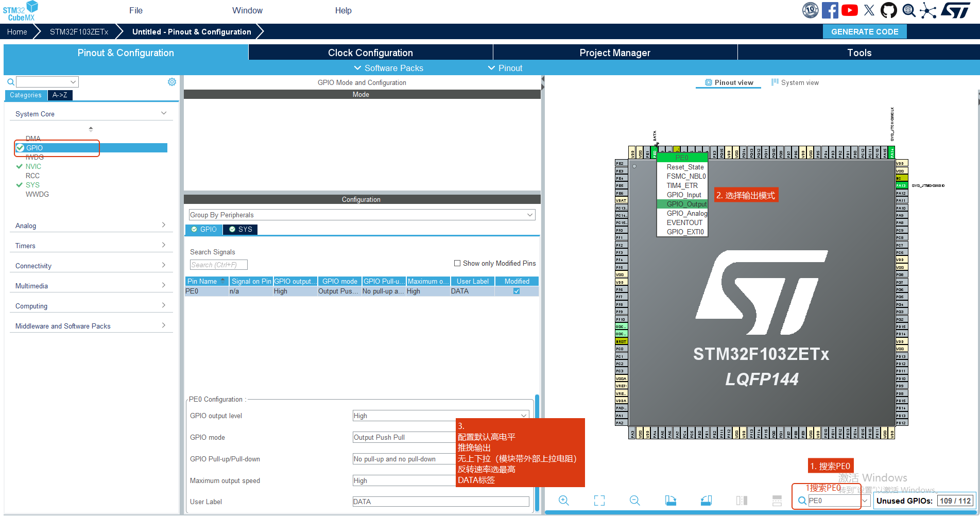The height and width of the screenshot is (517, 980).
Task: Choose GPIO_EXTI0 from pin menu
Action: (683, 232)
